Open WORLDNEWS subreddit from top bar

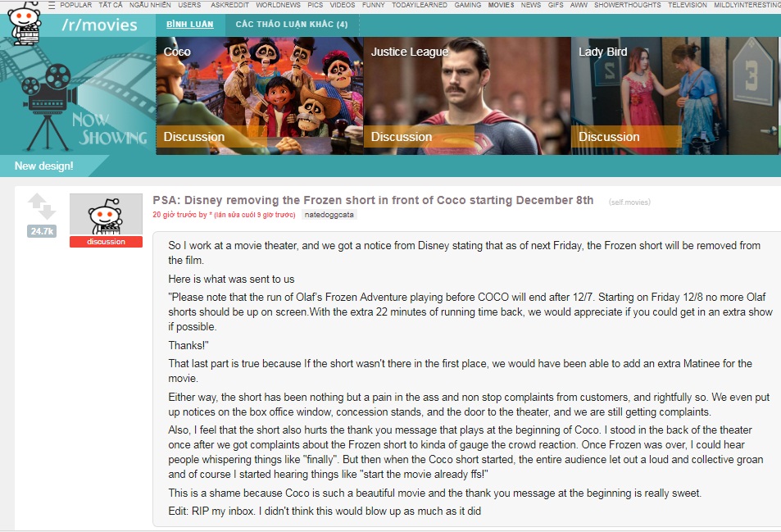click(x=278, y=5)
